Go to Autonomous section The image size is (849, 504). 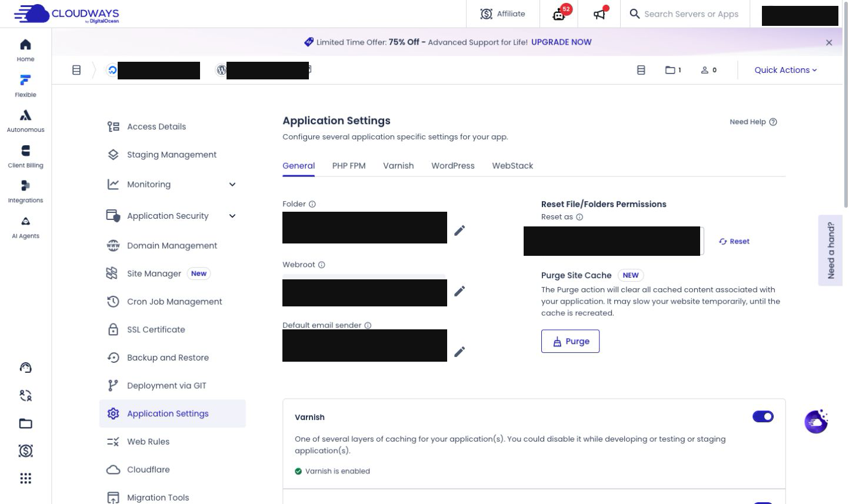(x=25, y=121)
